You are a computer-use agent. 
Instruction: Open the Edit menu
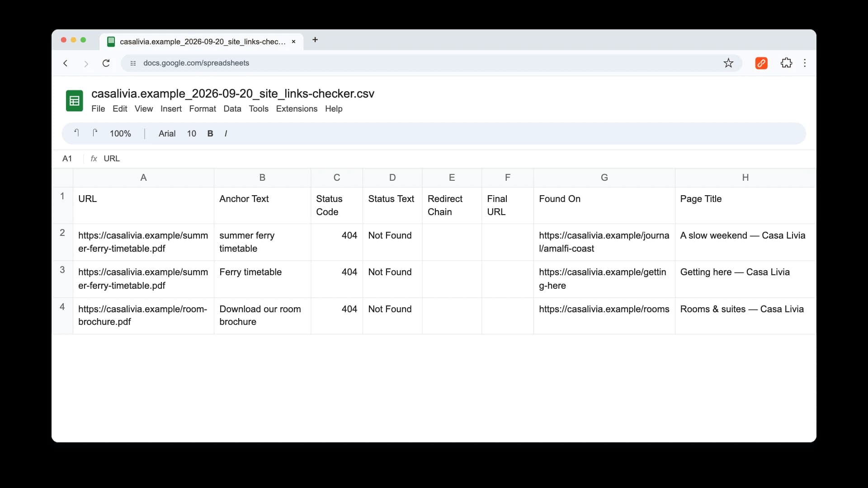tap(120, 109)
